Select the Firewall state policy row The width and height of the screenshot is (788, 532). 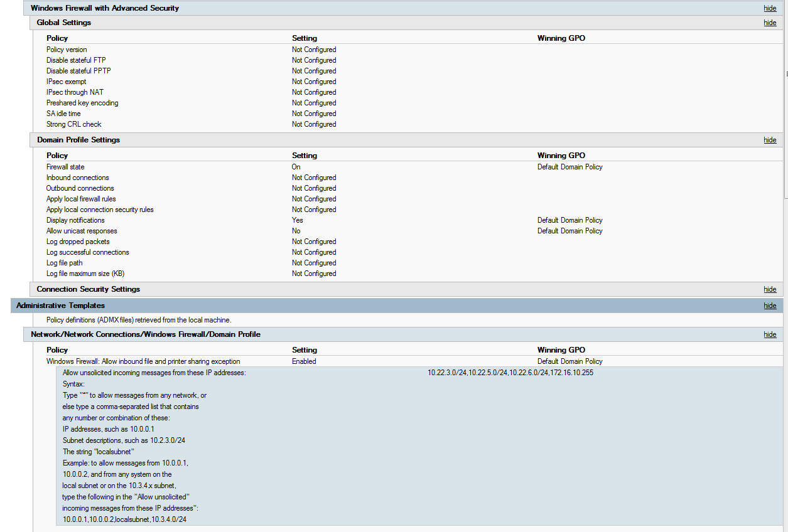click(65, 166)
